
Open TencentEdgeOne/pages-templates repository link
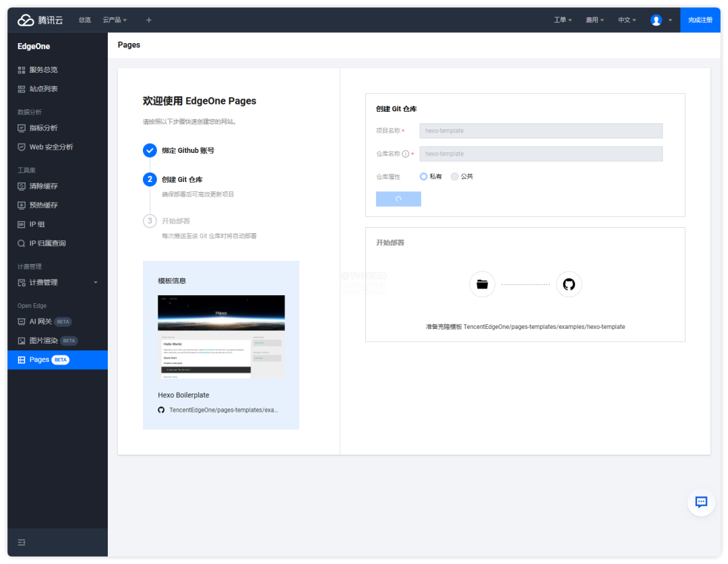coord(222,410)
